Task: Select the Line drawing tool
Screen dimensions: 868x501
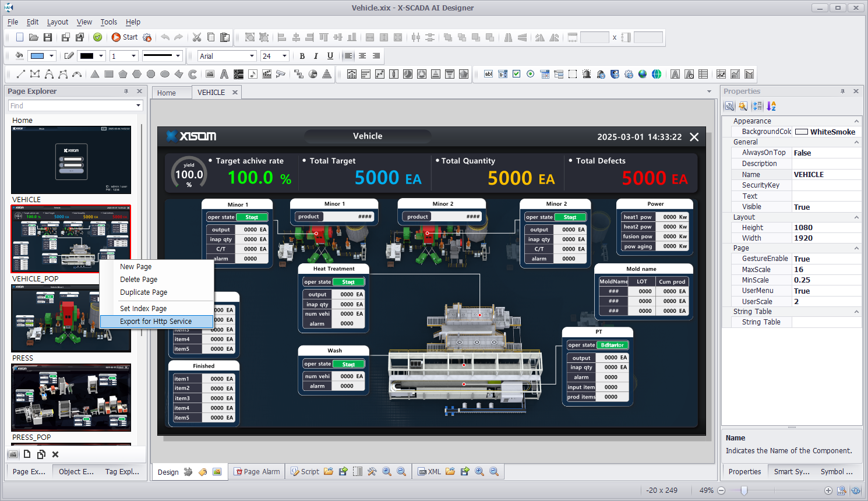Action: point(20,74)
